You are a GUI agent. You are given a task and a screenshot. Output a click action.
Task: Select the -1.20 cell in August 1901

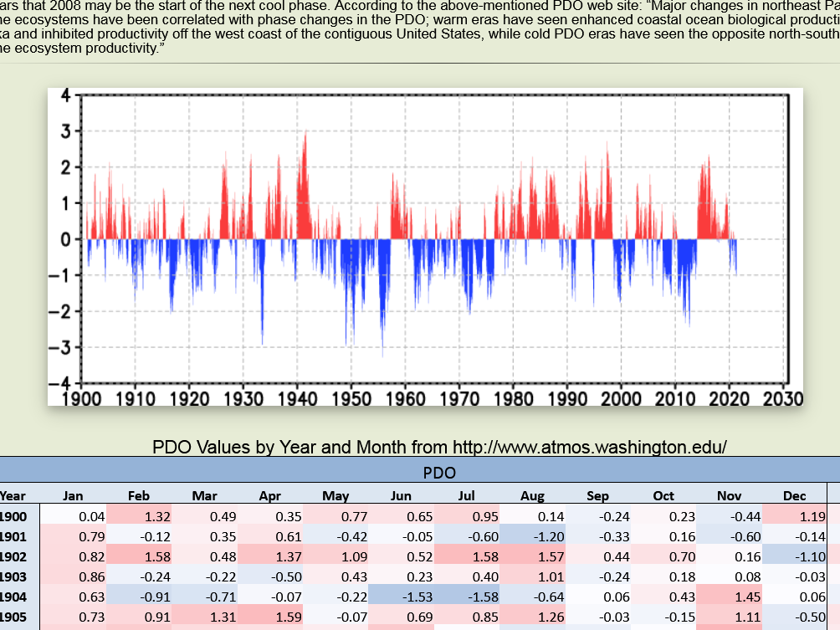pyautogui.click(x=532, y=536)
